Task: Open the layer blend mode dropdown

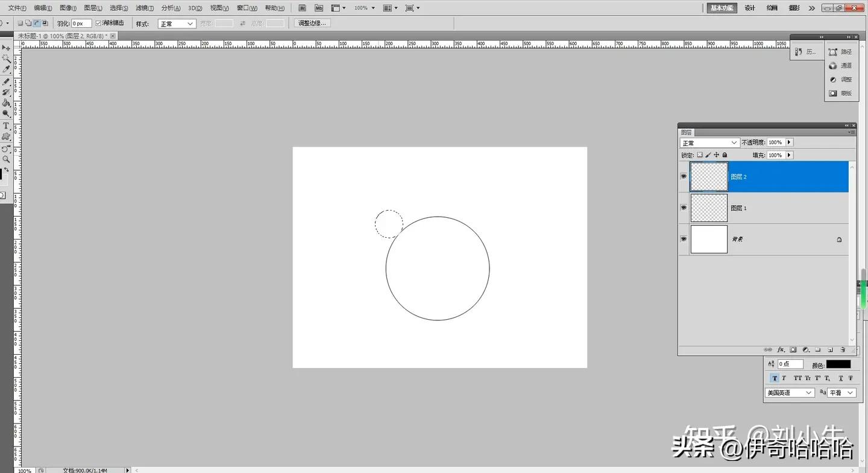Action: coord(709,143)
